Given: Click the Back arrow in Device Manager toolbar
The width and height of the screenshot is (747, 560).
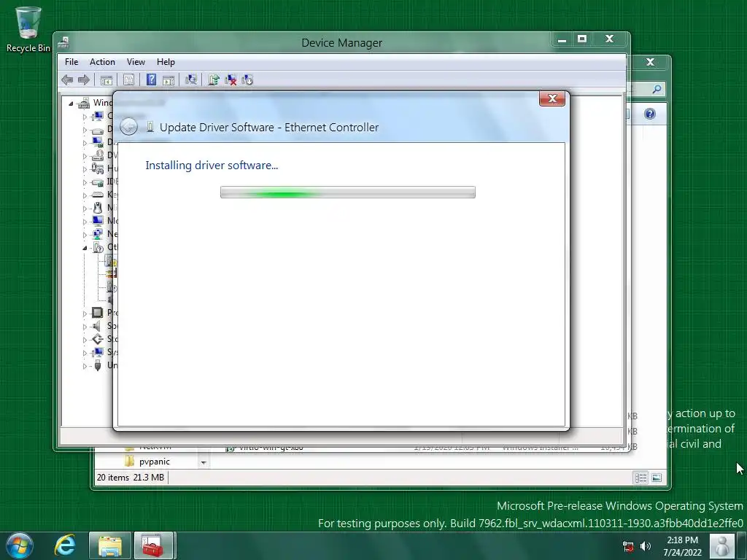Looking at the screenshot, I should (67, 80).
